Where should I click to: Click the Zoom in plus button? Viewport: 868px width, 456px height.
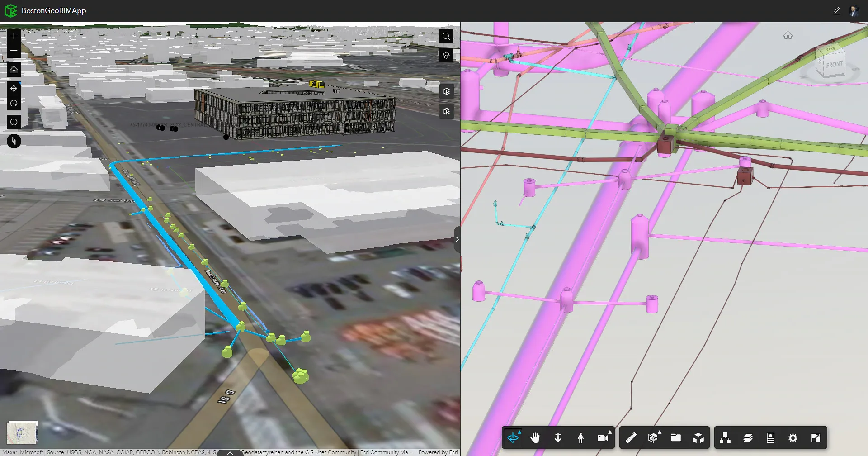14,36
